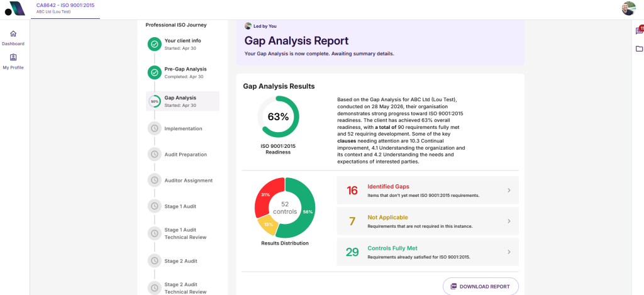This screenshot has height=295, width=644.
Task: Expand the Identified Gaps row chevron
Action: point(509,190)
